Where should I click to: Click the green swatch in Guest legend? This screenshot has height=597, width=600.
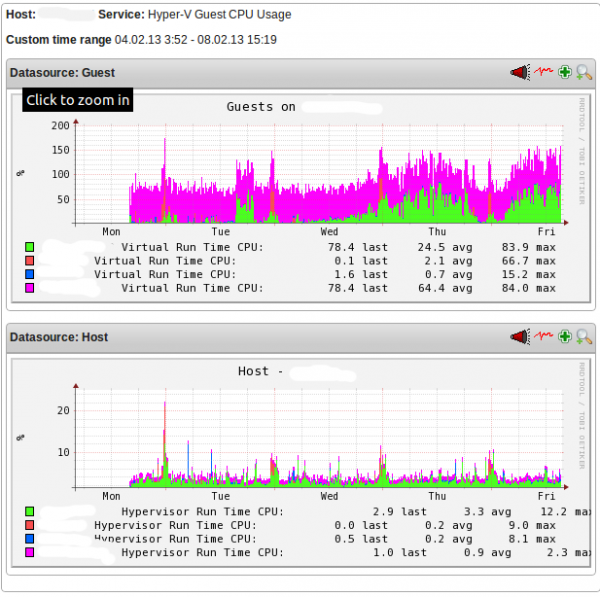[x=30, y=246]
